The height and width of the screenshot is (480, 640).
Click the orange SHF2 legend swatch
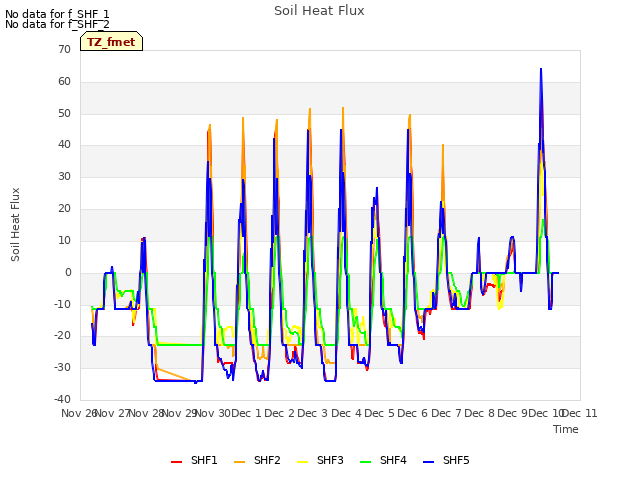[240, 462]
